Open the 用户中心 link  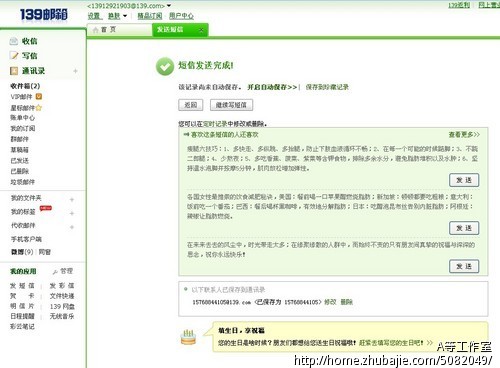pos(181,16)
